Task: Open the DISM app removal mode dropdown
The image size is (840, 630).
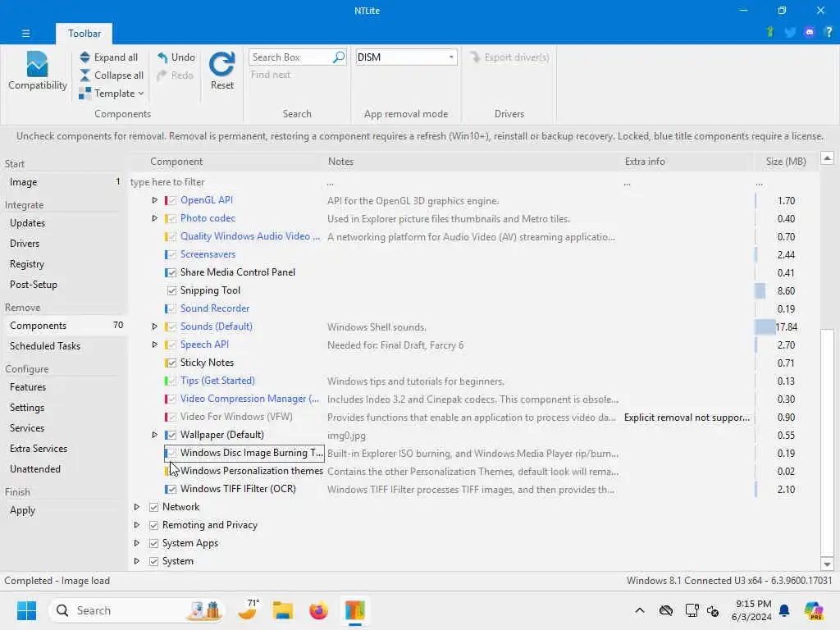Action: pyautogui.click(x=406, y=57)
